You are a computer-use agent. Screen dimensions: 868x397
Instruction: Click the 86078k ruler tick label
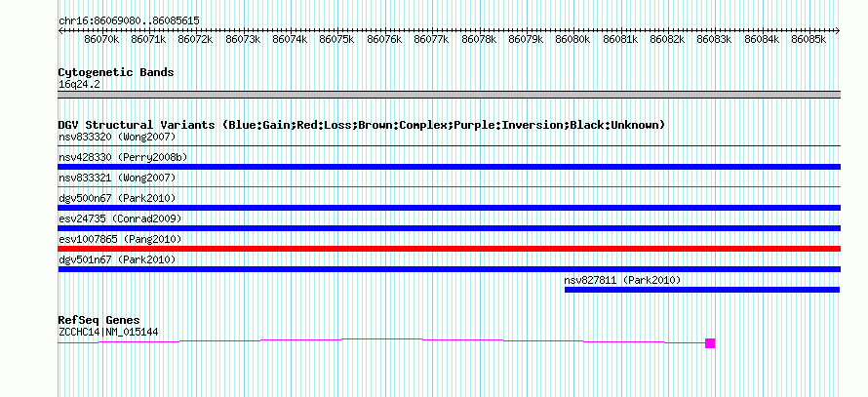[480, 40]
